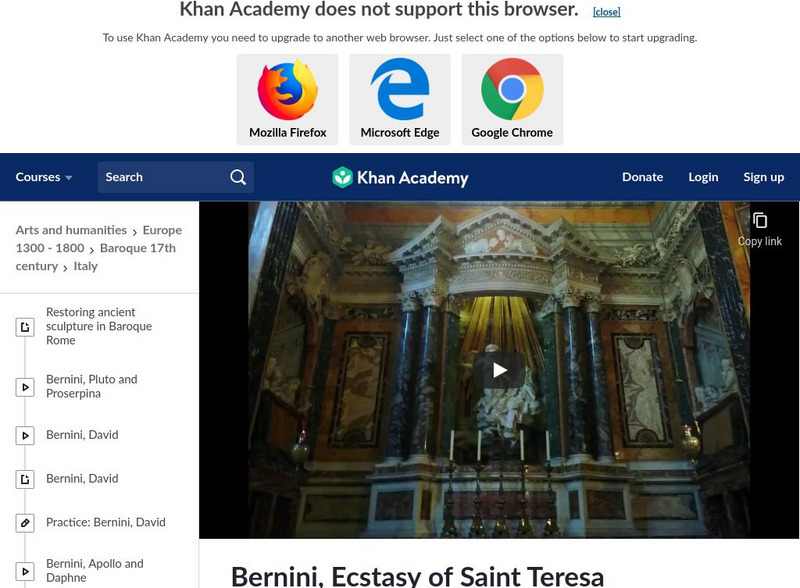Select the Google Chrome browser icon
The width and height of the screenshot is (800, 588).
tap(513, 90)
